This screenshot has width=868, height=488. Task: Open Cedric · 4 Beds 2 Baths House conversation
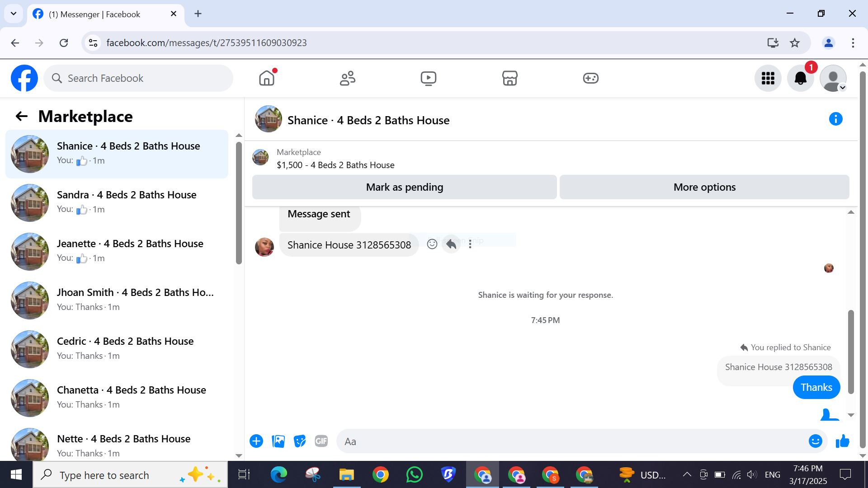(117, 349)
